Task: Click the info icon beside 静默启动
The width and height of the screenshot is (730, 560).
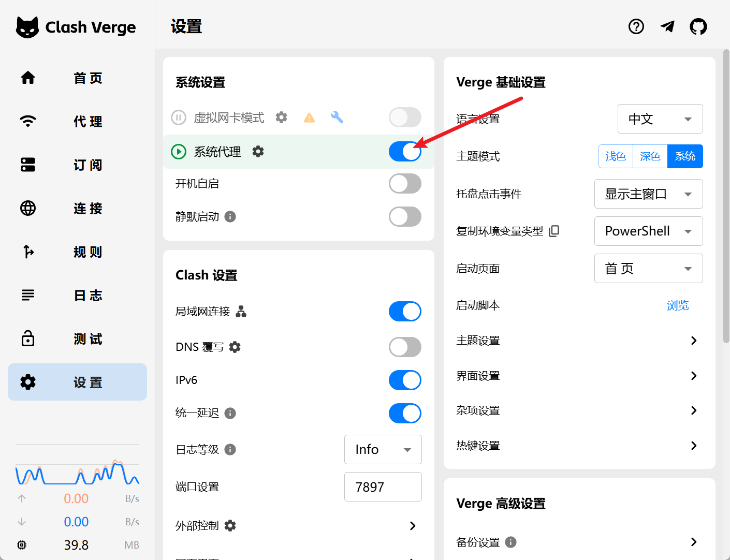Action: tap(230, 217)
